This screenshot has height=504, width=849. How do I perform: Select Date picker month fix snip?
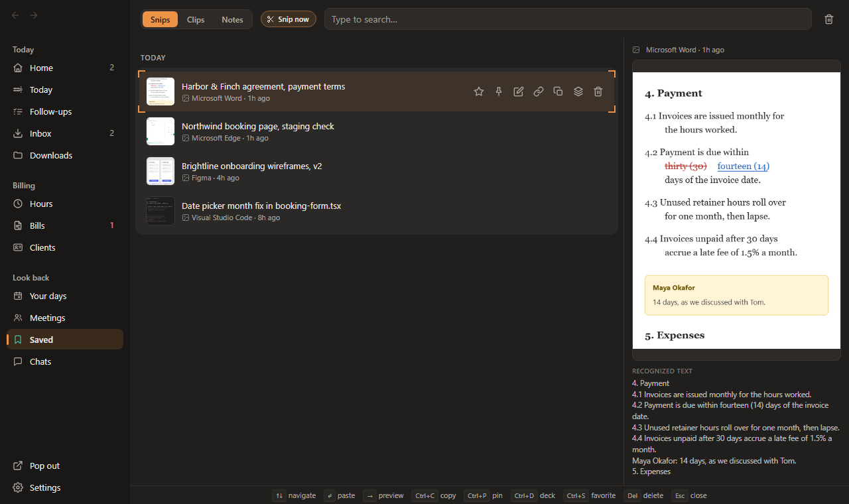(x=377, y=211)
